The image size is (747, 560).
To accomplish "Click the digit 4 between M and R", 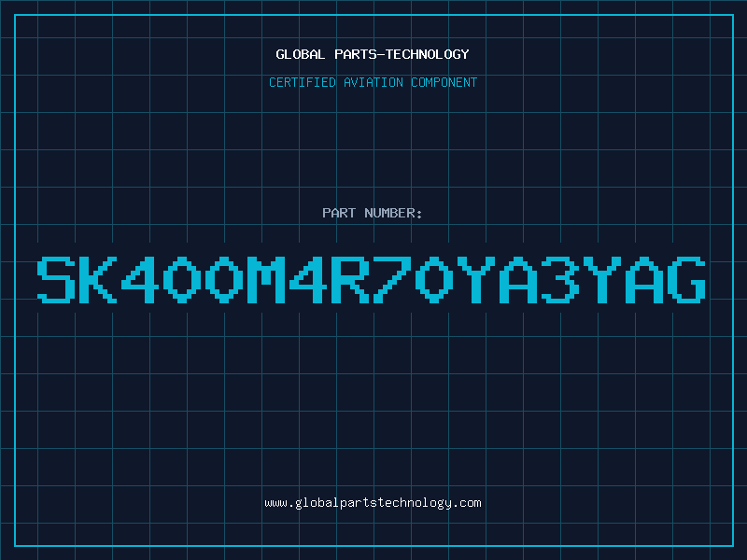I will click(308, 279).
